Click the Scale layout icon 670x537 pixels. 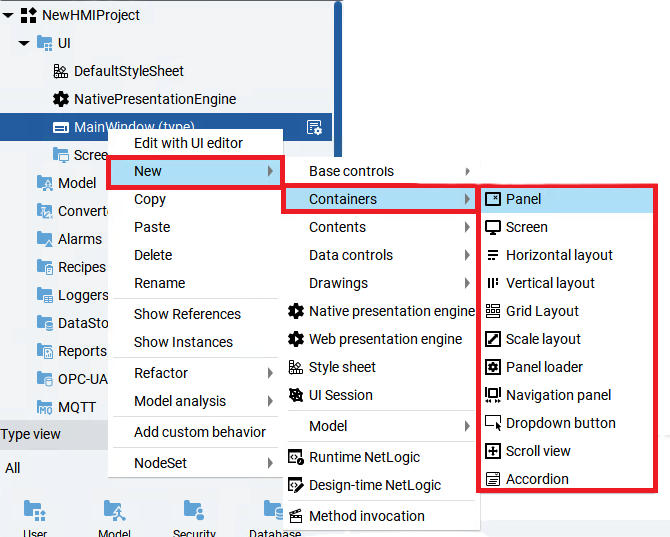493,339
